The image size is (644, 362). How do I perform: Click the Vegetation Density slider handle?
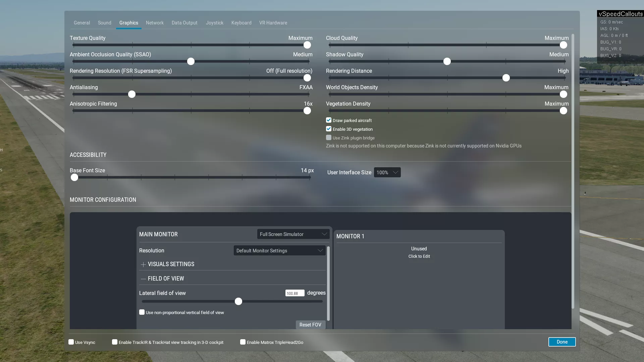[563, 111]
